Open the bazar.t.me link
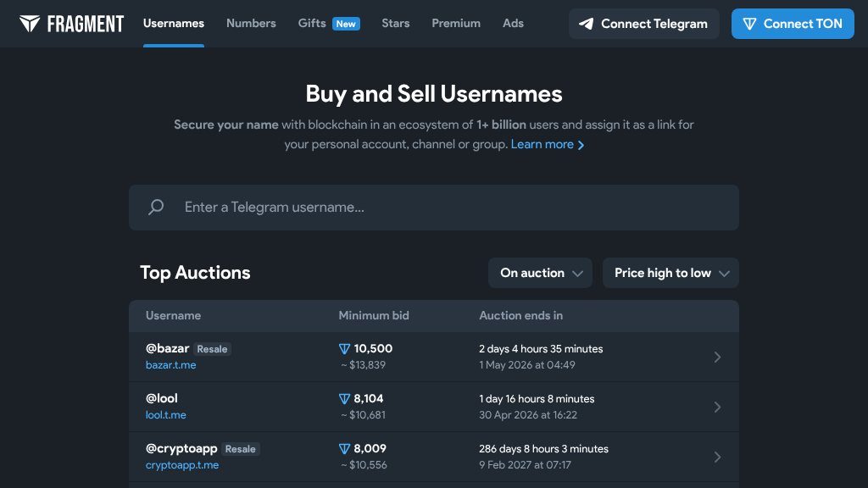The height and width of the screenshot is (488, 868). (170, 365)
